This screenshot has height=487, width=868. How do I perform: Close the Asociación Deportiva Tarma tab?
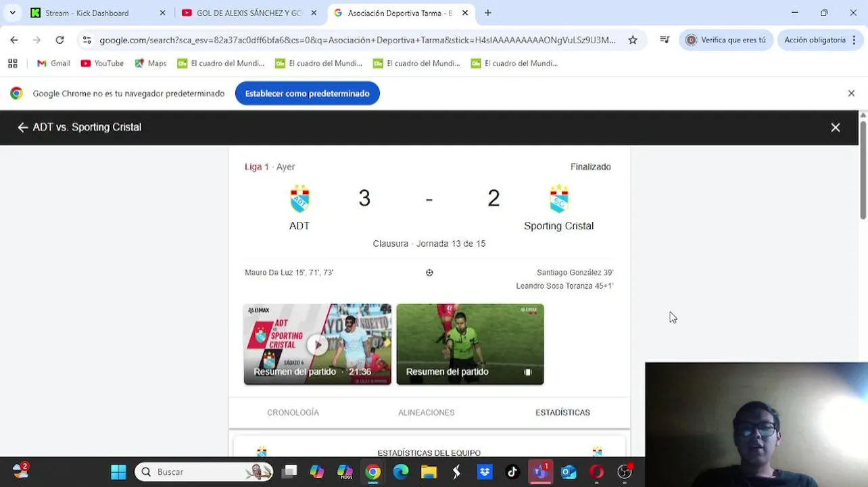click(465, 13)
